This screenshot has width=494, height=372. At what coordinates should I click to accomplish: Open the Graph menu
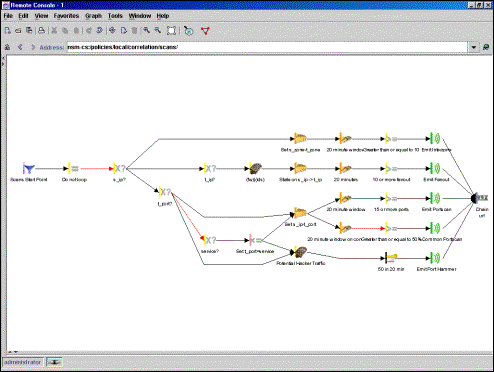coord(93,16)
